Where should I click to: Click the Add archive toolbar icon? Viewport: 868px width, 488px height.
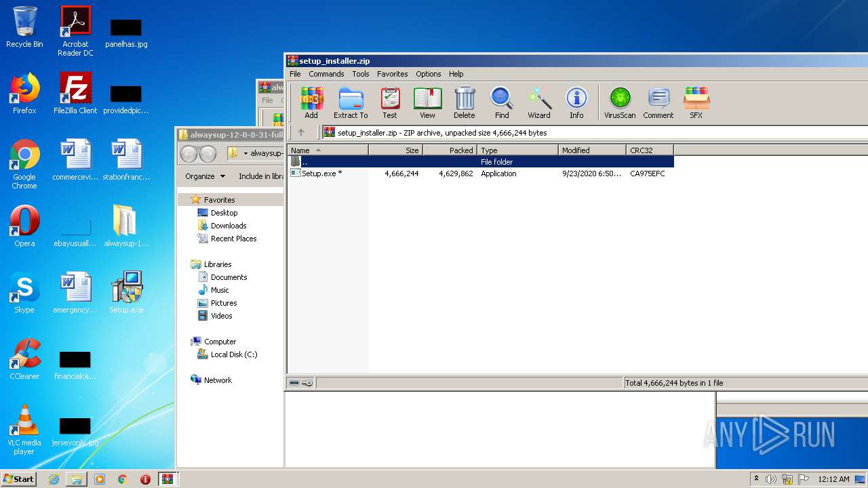[311, 103]
